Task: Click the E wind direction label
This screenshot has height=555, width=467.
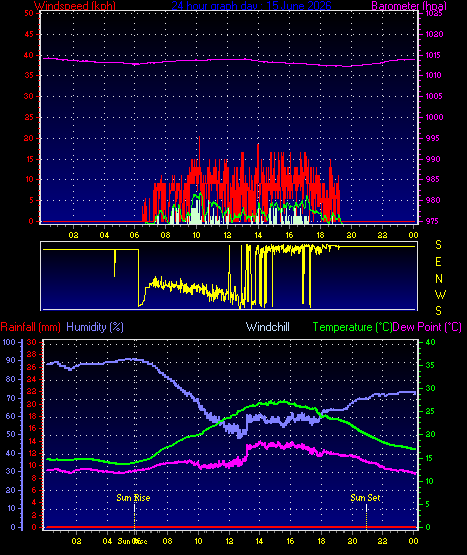Action: (438, 262)
